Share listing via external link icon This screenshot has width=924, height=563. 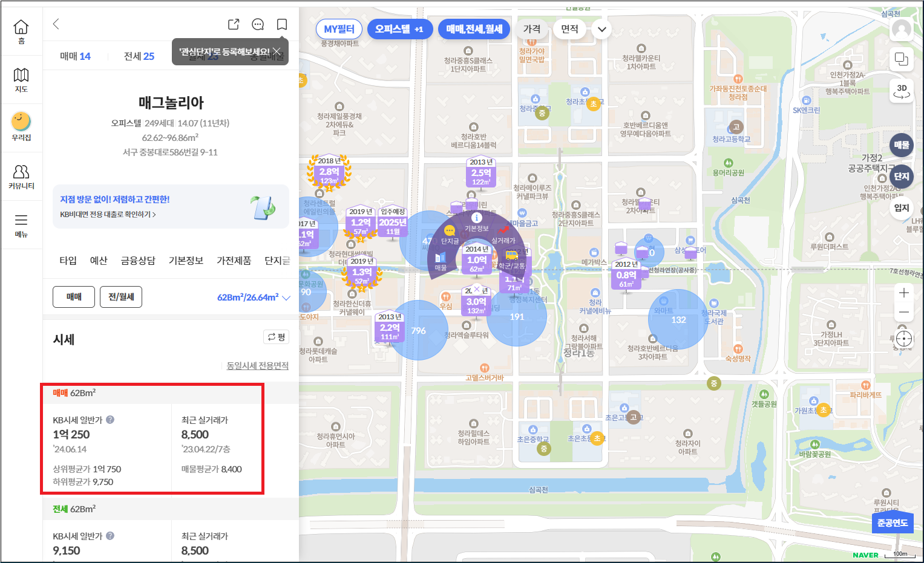pyautogui.click(x=234, y=24)
